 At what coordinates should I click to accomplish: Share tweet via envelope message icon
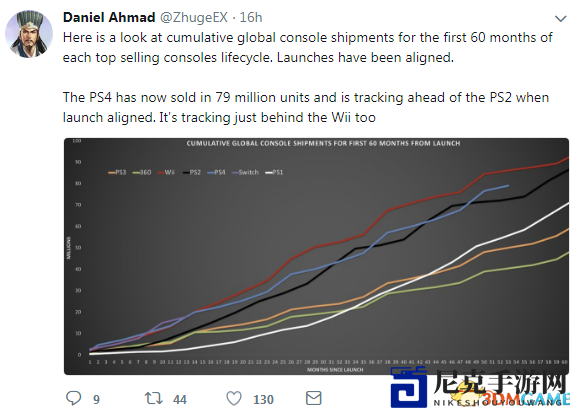(x=314, y=398)
